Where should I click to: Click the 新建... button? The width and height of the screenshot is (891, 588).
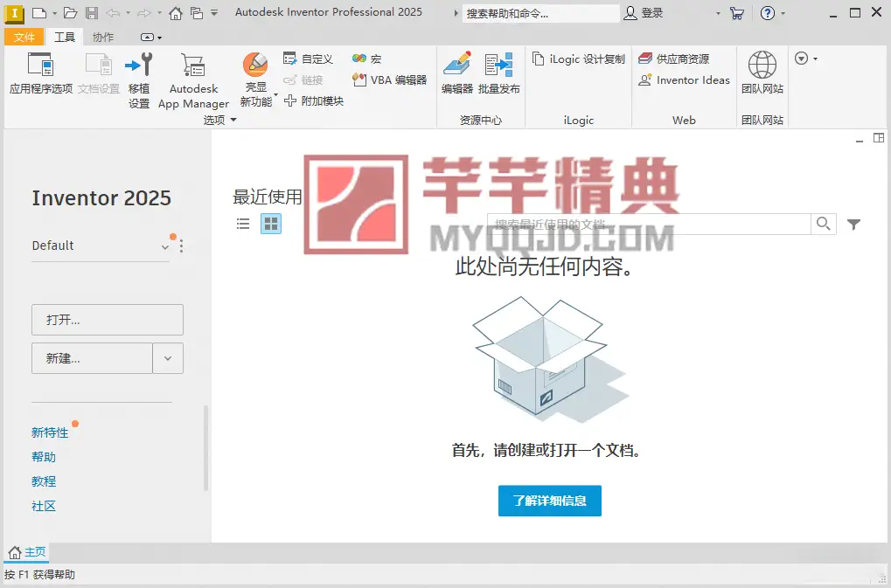pyautogui.click(x=92, y=358)
